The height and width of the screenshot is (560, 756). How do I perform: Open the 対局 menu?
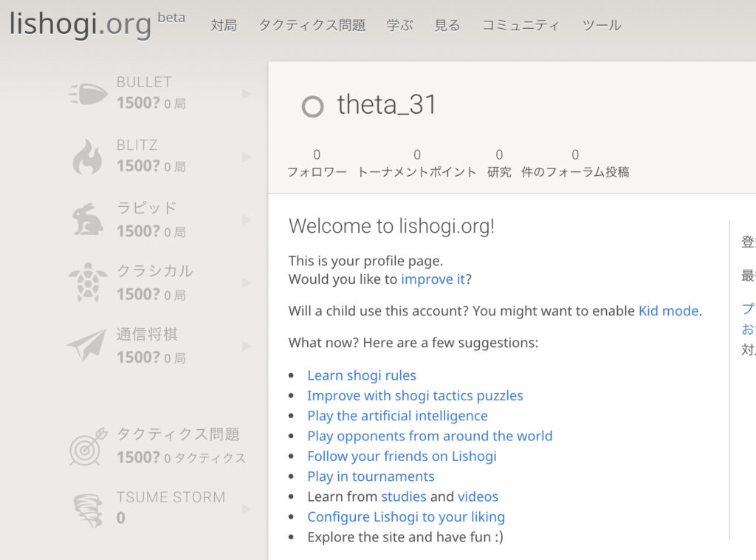(224, 25)
